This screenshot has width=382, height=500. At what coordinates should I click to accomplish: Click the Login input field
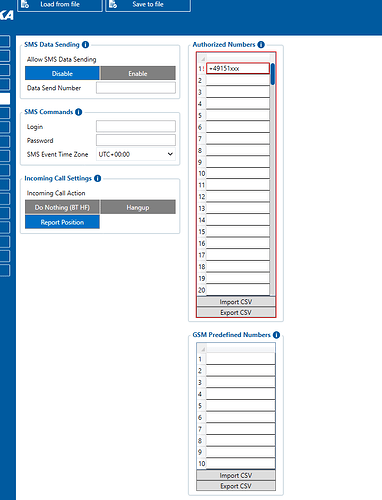[x=136, y=127]
